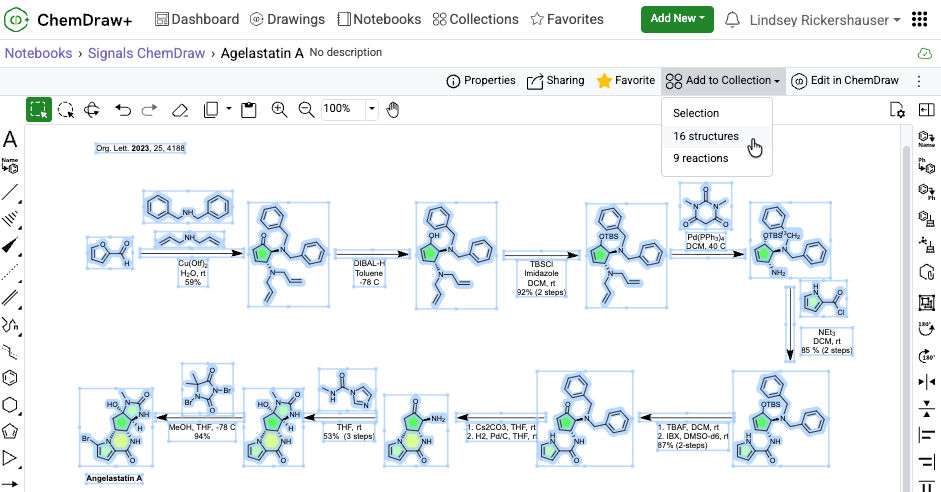941x492 pixels.
Task: Activate the hand pan tool
Action: (392, 110)
